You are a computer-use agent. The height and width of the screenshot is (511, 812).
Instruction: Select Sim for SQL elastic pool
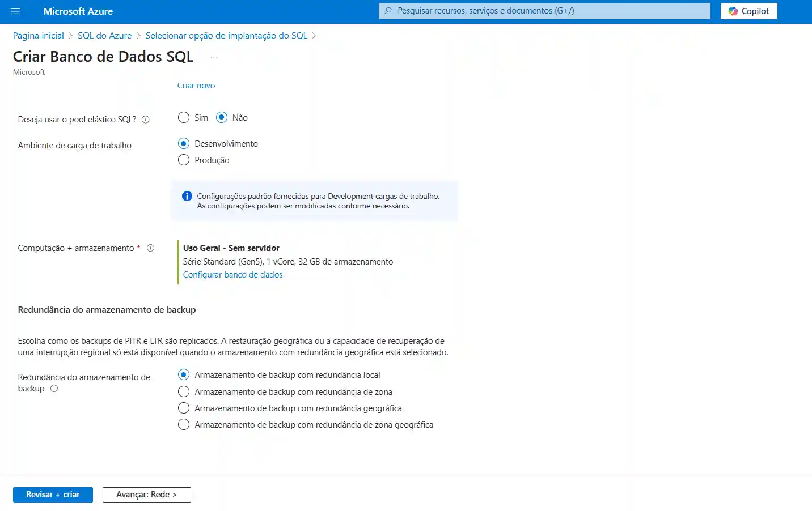[184, 118]
